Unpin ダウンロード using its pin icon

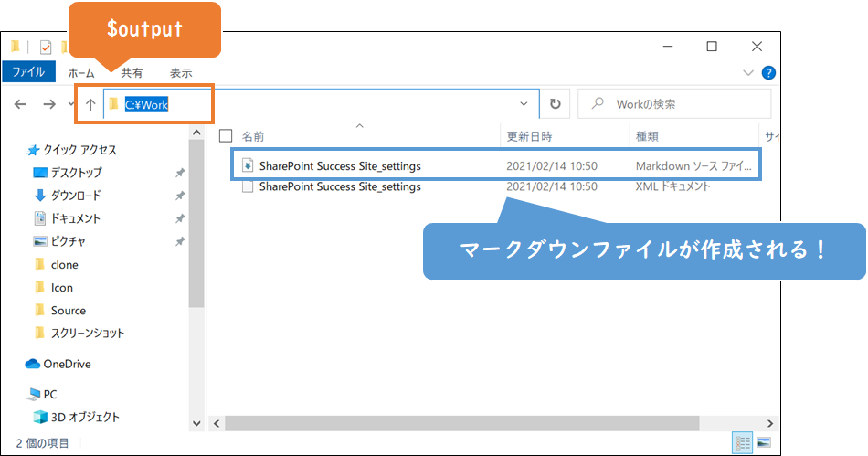pos(180,196)
